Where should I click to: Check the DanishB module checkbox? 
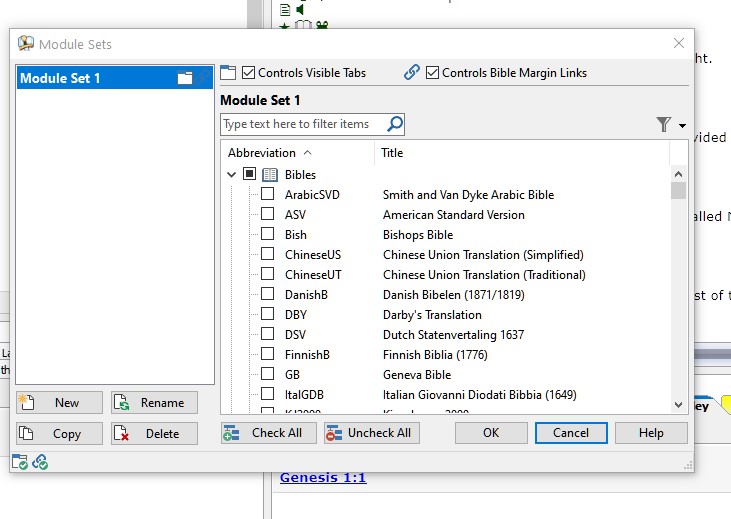click(267, 294)
